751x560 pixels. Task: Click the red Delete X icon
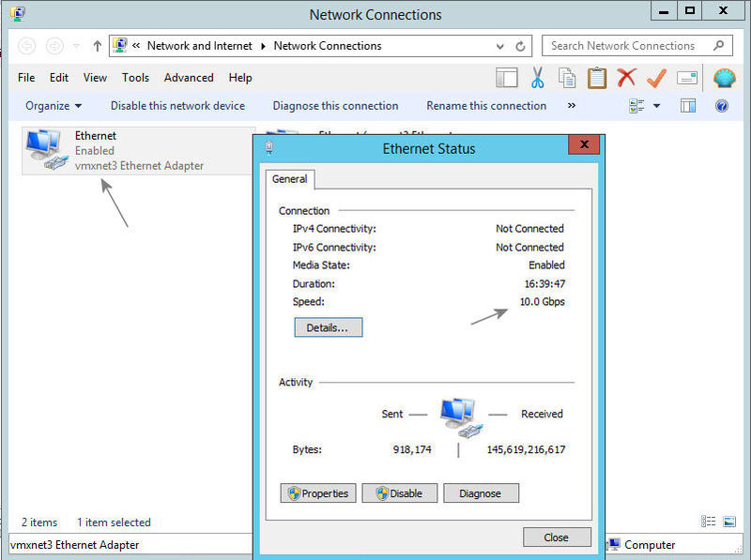click(x=625, y=78)
